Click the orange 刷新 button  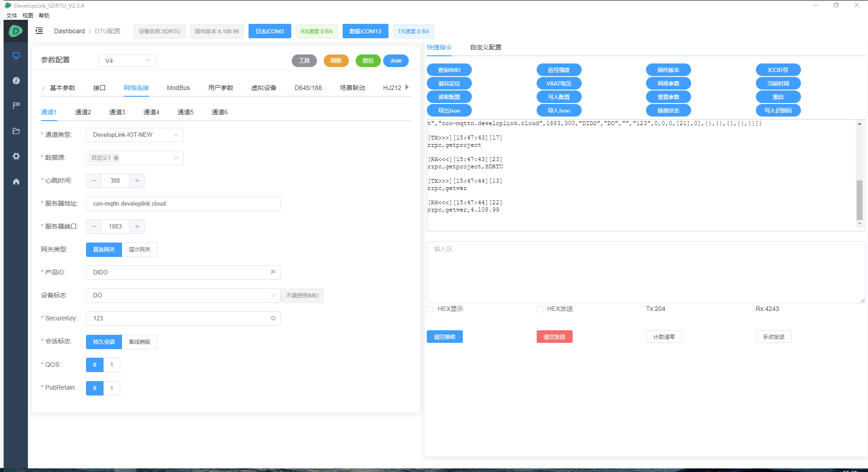point(336,60)
